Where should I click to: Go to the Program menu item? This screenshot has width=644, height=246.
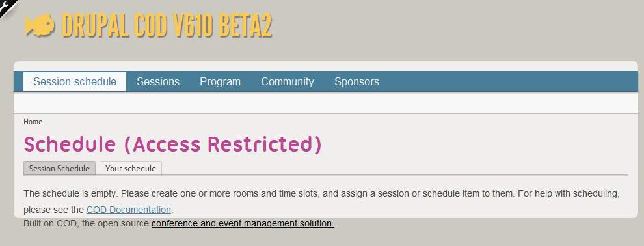220,82
